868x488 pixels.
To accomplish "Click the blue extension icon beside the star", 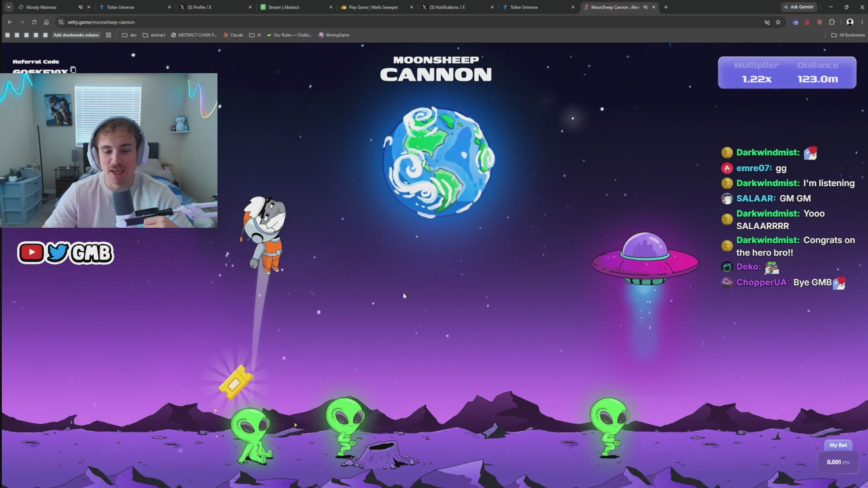I will click(795, 22).
